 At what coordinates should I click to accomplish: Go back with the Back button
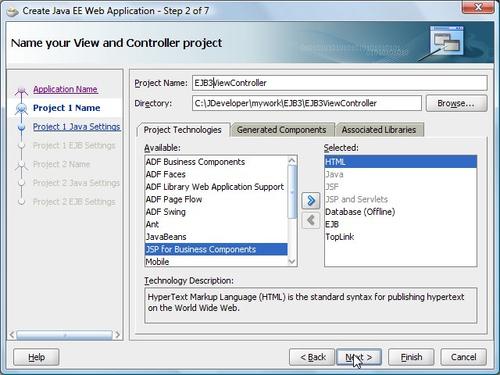point(312,357)
